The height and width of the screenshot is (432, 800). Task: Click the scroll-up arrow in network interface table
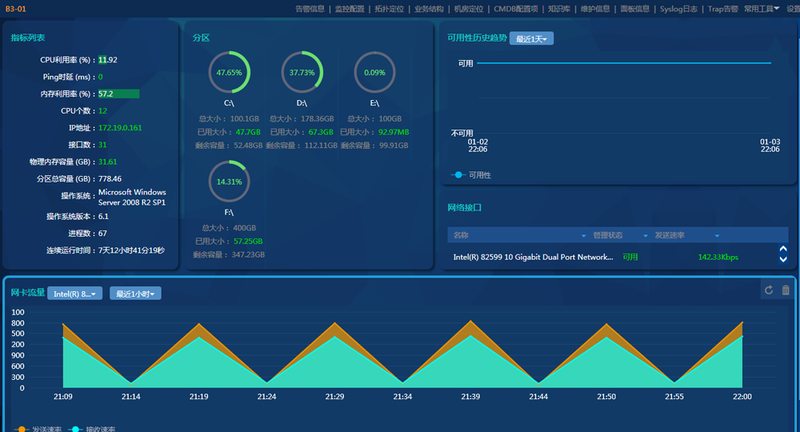point(783,250)
